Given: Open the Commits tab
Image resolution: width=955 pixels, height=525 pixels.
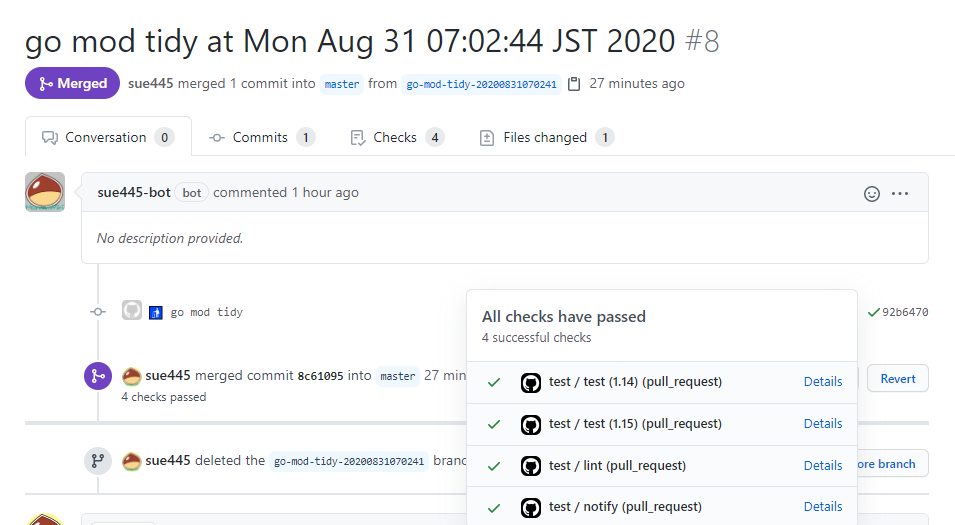Looking at the screenshot, I should (x=262, y=138).
